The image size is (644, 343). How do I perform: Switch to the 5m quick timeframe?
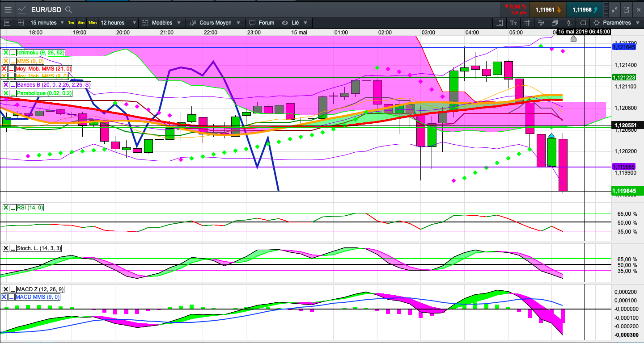pyautogui.click(x=81, y=23)
